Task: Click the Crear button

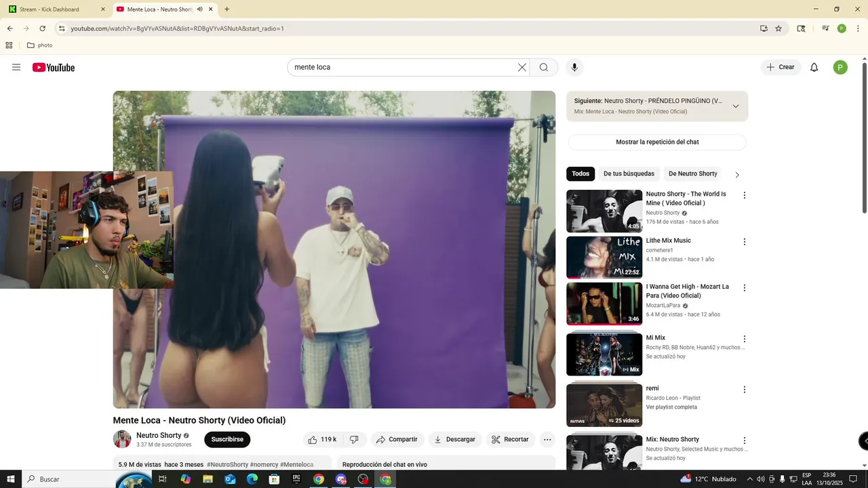Action: 781,67
